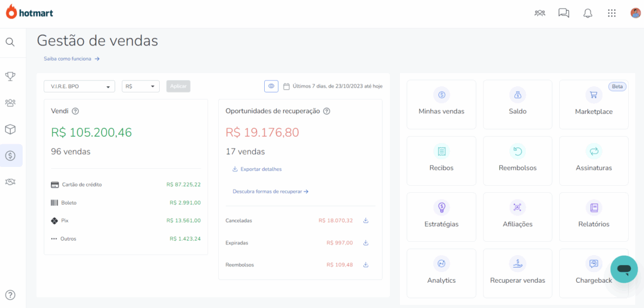Click the R$ 19.176,80 recovery value
644x308 pixels.
pyautogui.click(x=262, y=132)
